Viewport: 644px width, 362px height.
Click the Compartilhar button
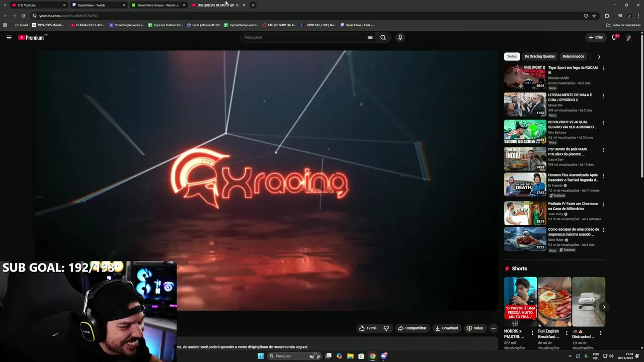(x=412, y=328)
